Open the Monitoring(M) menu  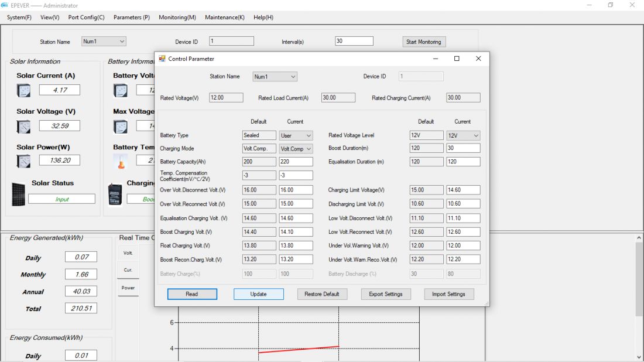[x=177, y=17]
